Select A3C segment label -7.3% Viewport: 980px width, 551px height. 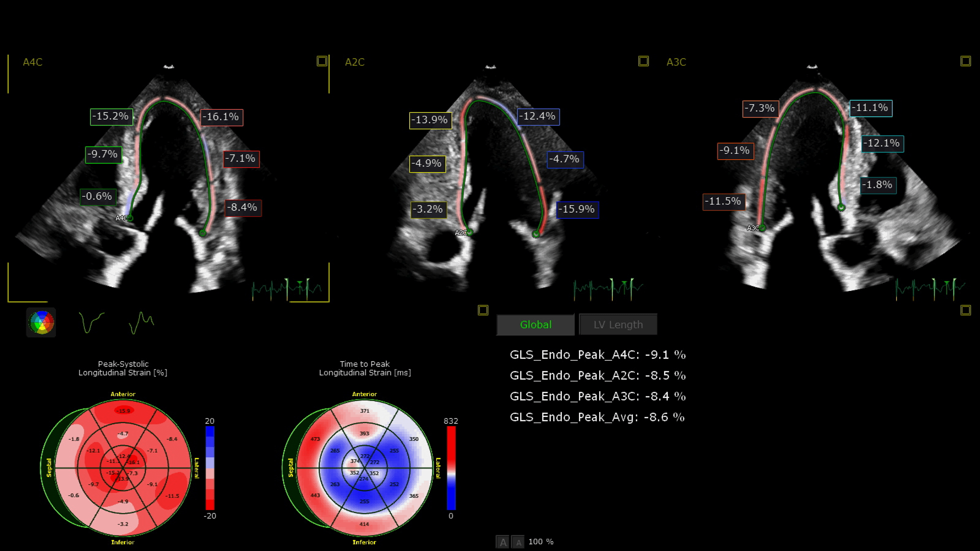(x=760, y=109)
